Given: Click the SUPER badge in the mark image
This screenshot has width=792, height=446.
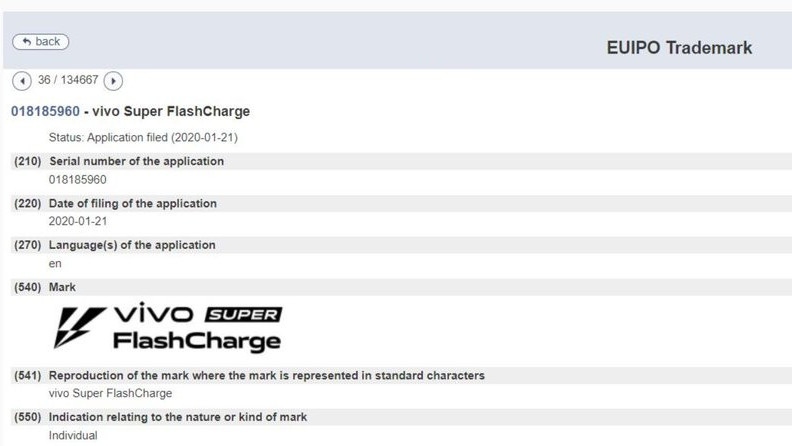Looking at the screenshot, I should pos(243,315).
